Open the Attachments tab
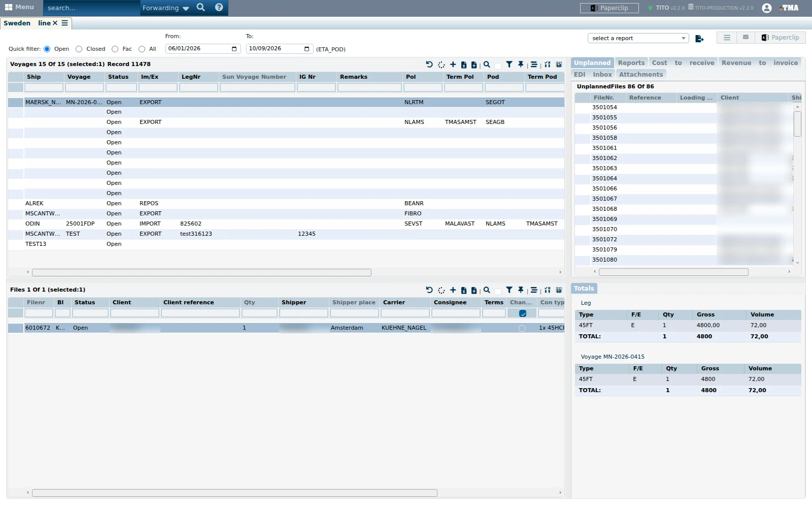The width and height of the screenshot is (812, 508). (x=641, y=75)
